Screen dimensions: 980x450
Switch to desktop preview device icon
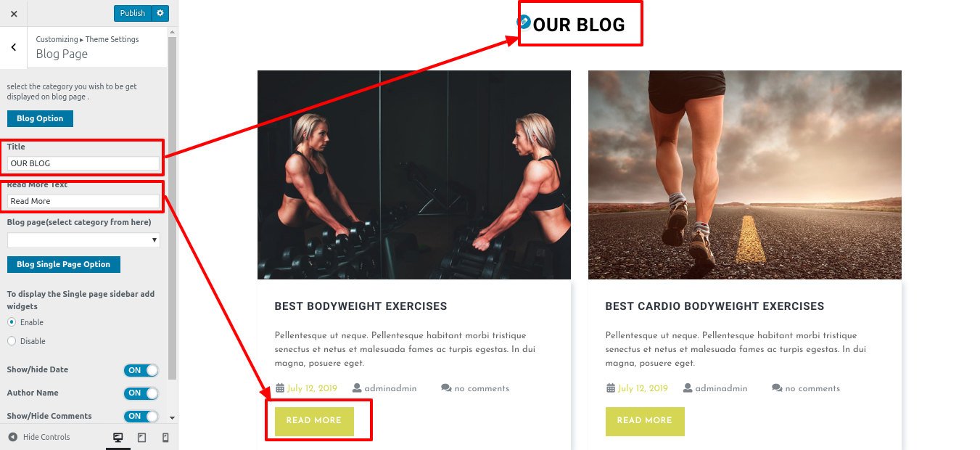point(118,437)
